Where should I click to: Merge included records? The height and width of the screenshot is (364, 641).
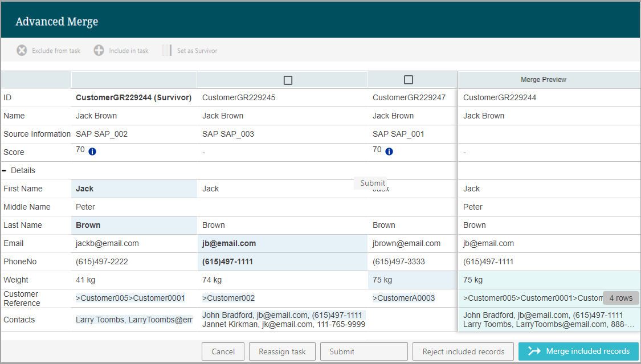coord(578,351)
